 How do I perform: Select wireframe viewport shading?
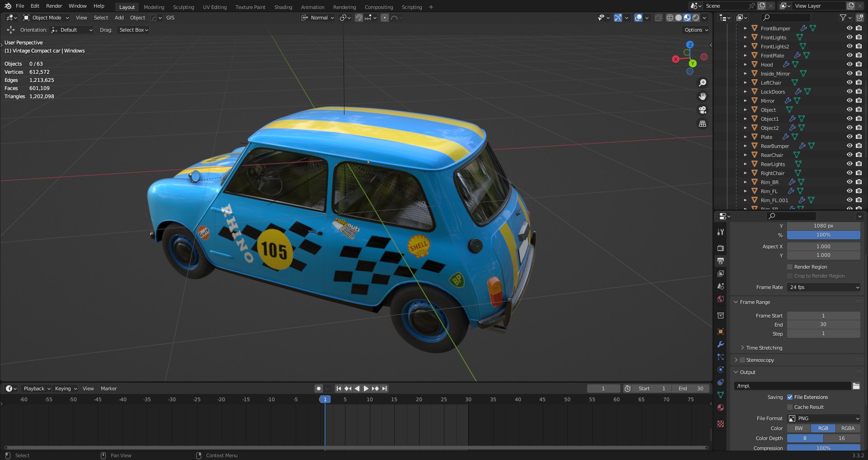670,18
